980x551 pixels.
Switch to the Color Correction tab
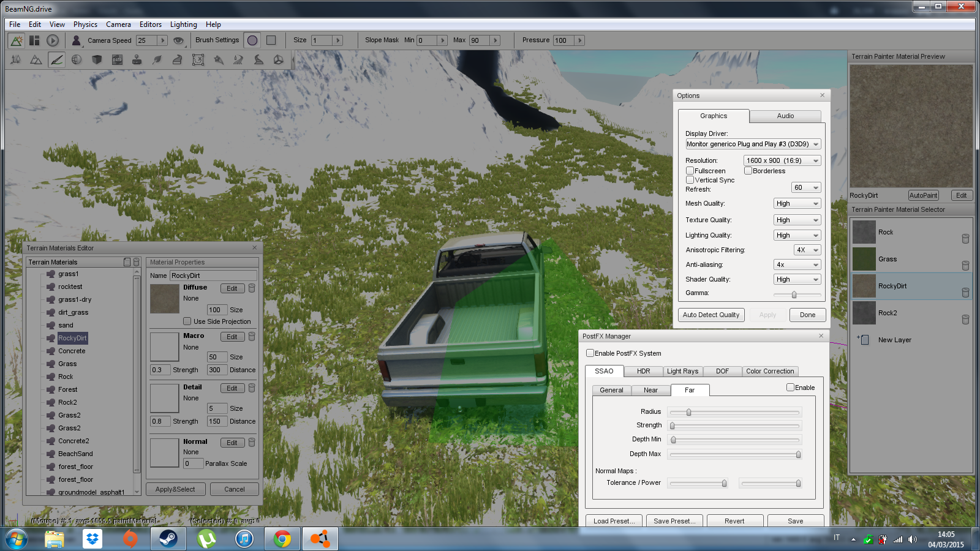click(x=770, y=371)
